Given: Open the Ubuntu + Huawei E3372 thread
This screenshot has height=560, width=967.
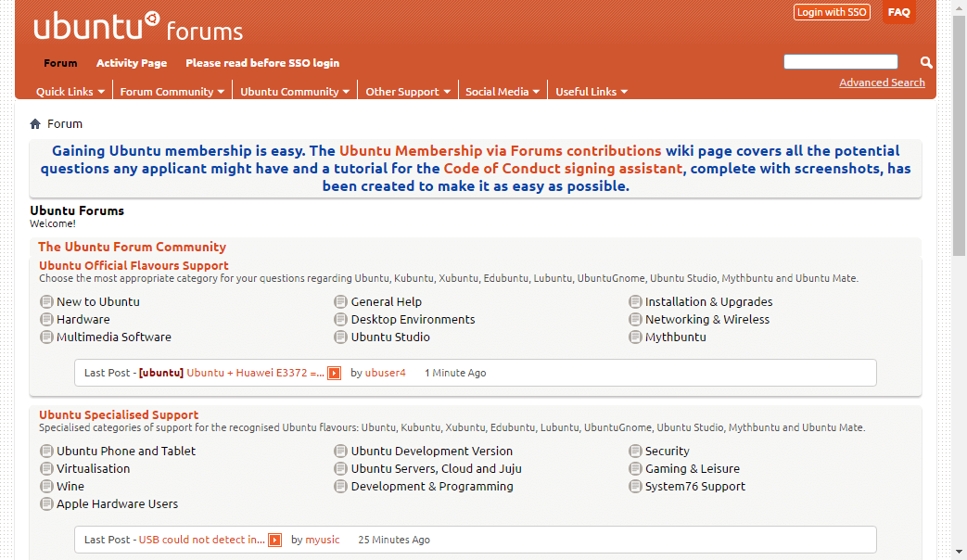Looking at the screenshot, I should click(x=255, y=373).
